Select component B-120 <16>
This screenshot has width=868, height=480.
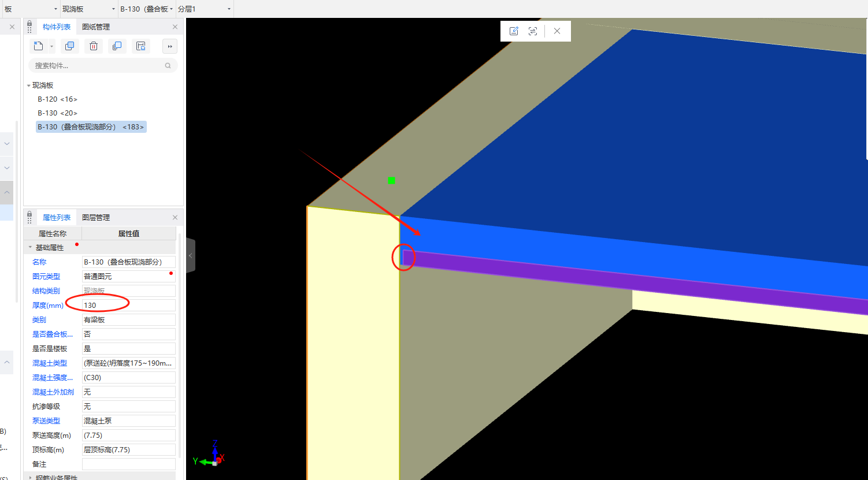tap(57, 99)
